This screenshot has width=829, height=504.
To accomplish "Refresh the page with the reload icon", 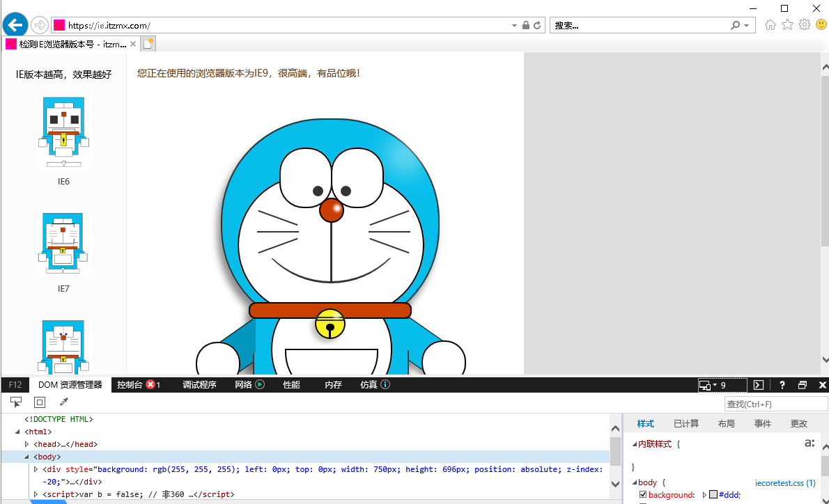I will (x=537, y=25).
